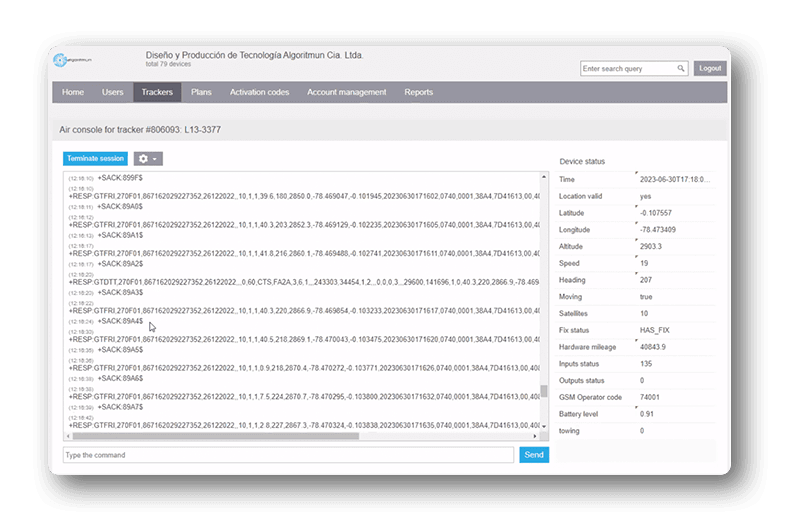Click the Send command button
Viewport: 796px width, 520px height.
(534, 454)
